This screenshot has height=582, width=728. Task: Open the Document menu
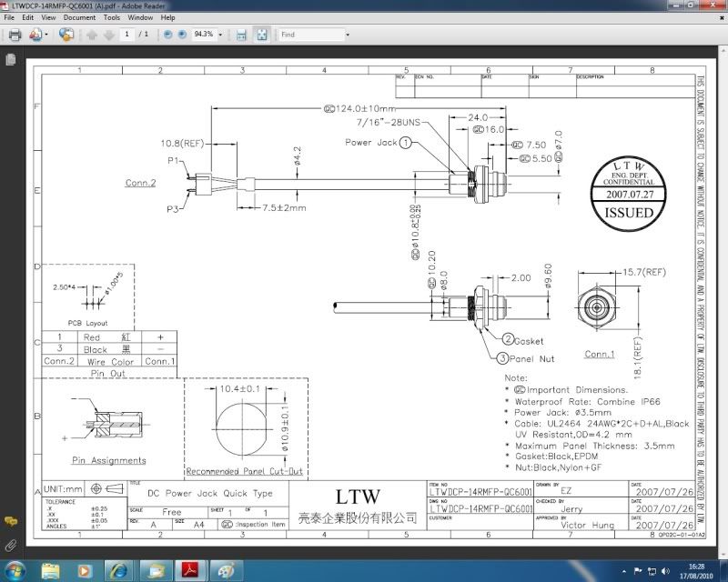pyautogui.click(x=79, y=17)
